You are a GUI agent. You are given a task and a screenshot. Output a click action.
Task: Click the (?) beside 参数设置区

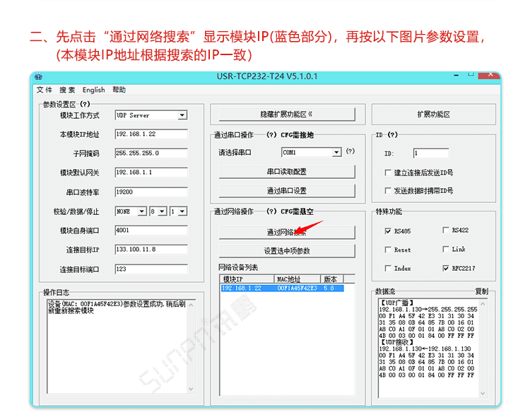click(x=85, y=104)
